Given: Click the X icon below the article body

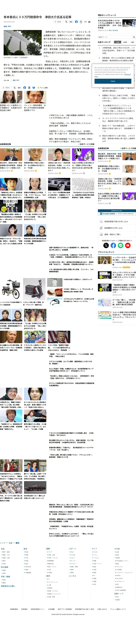Looking at the screenshot, I should pos(15,88).
